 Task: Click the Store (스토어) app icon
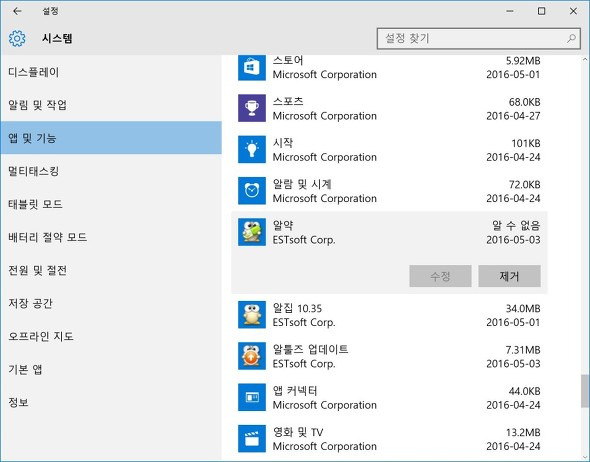coord(252,68)
